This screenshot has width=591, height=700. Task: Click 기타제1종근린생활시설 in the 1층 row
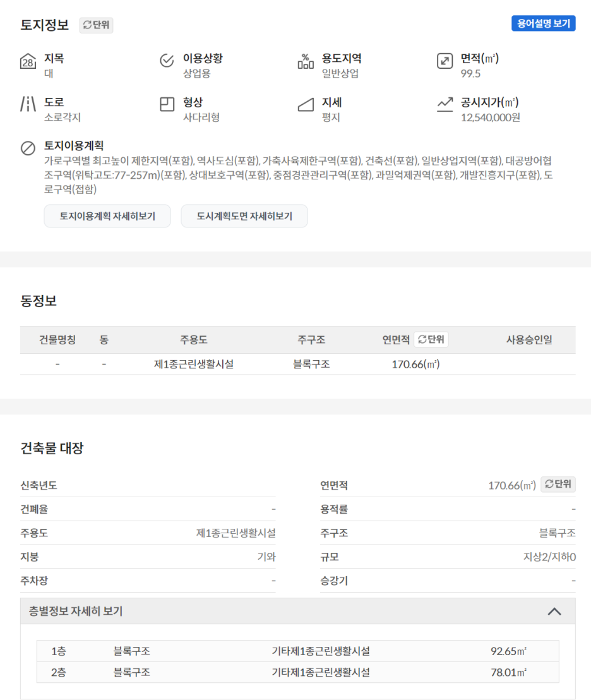click(321, 651)
